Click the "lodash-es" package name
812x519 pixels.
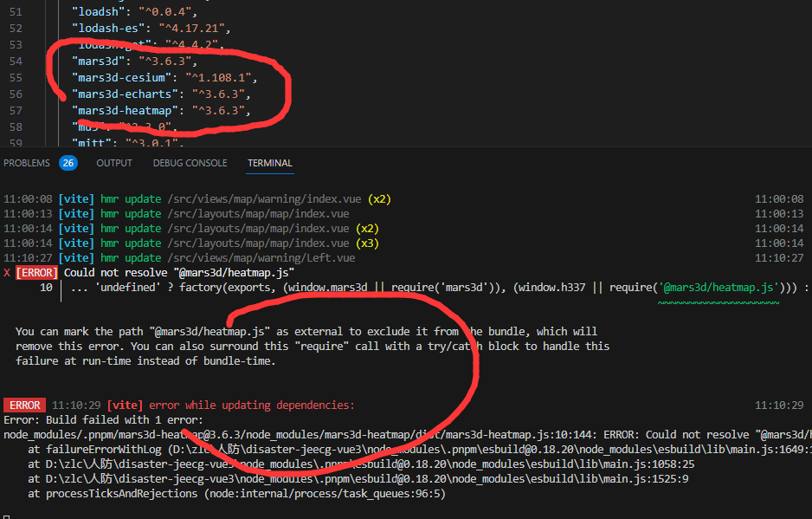(106, 29)
